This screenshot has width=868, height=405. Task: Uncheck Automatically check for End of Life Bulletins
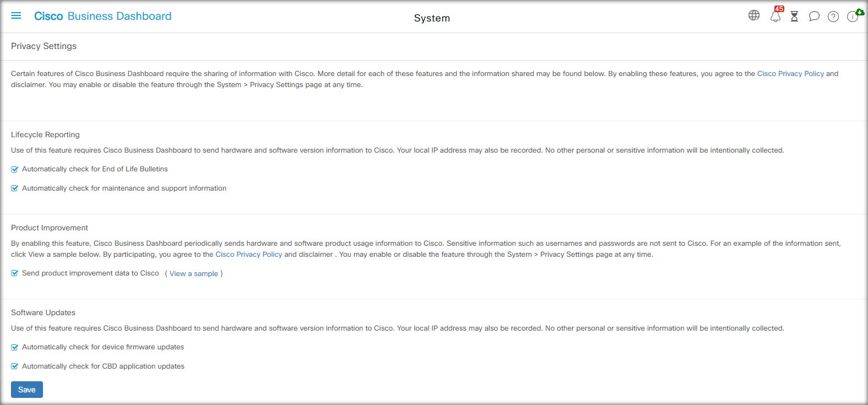tap(15, 169)
